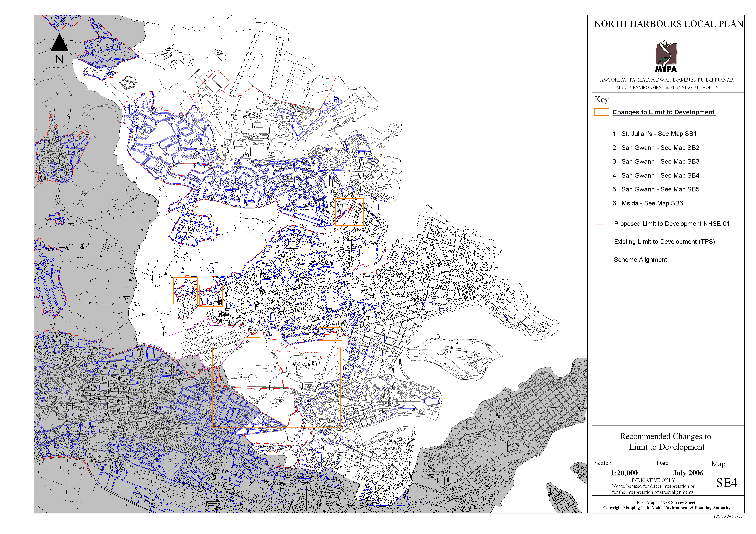The image size is (756, 534).
Task: Click the file reference '10CHGSAC37cc'
Action: click(728, 517)
